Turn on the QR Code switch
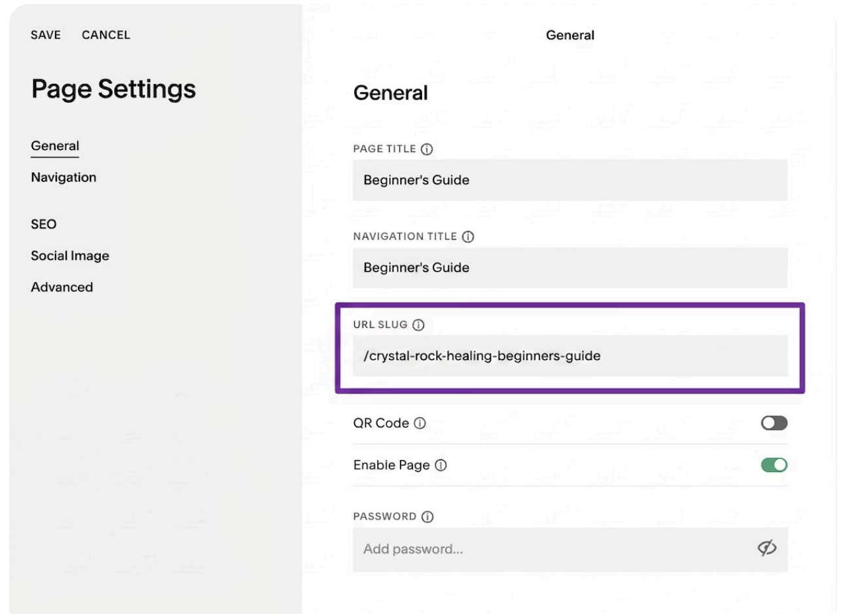 click(x=774, y=423)
